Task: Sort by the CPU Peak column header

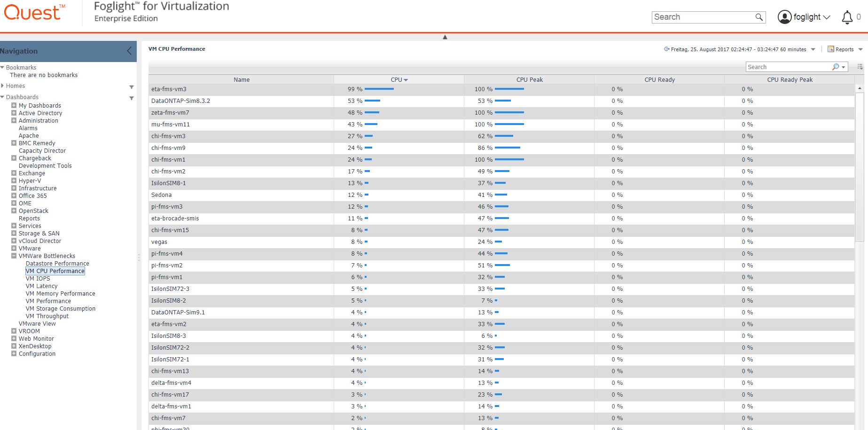Action: pyautogui.click(x=529, y=79)
